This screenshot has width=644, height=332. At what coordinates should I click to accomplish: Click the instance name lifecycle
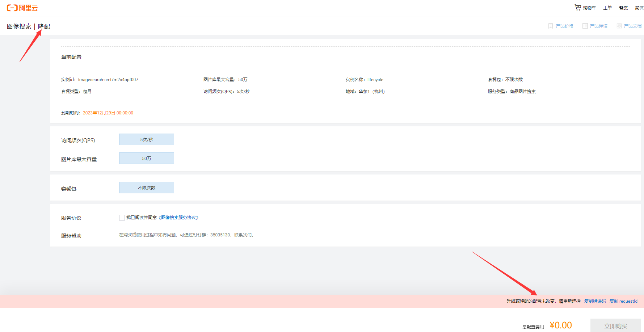click(375, 80)
